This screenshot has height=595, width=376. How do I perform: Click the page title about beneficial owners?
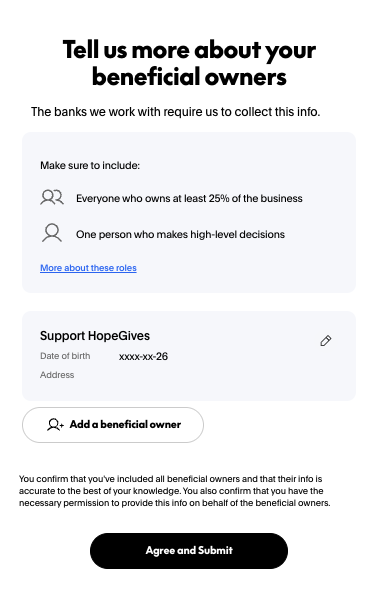(189, 63)
